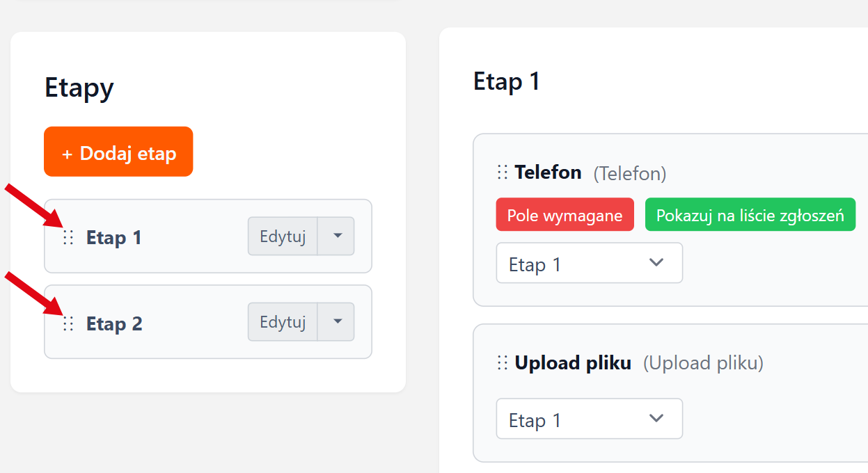Grab the drag handle beside Etap 2 in the Etapy list
Viewport: 868px width, 473px height.
click(68, 323)
